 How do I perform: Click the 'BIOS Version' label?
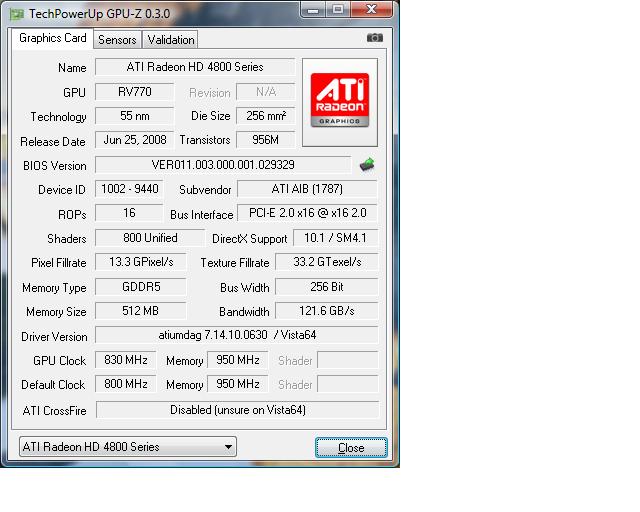pyautogui.click(x=55, y=166)
